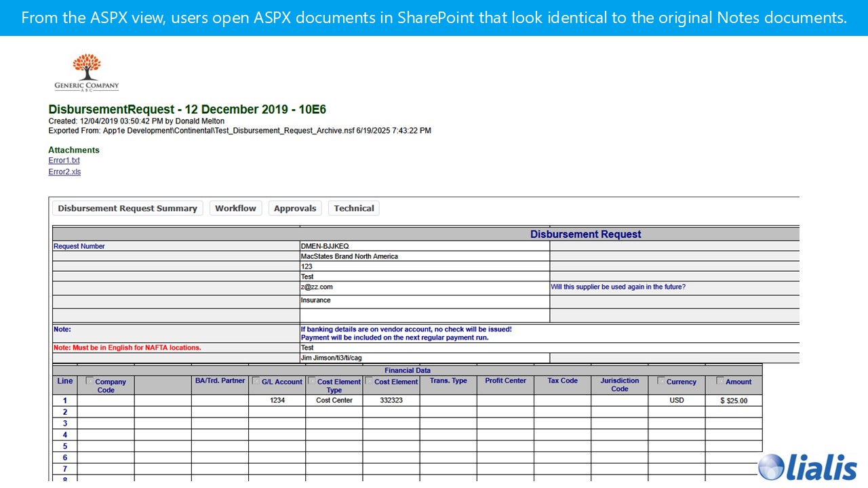Open the Workflow tab

point(235,209)
